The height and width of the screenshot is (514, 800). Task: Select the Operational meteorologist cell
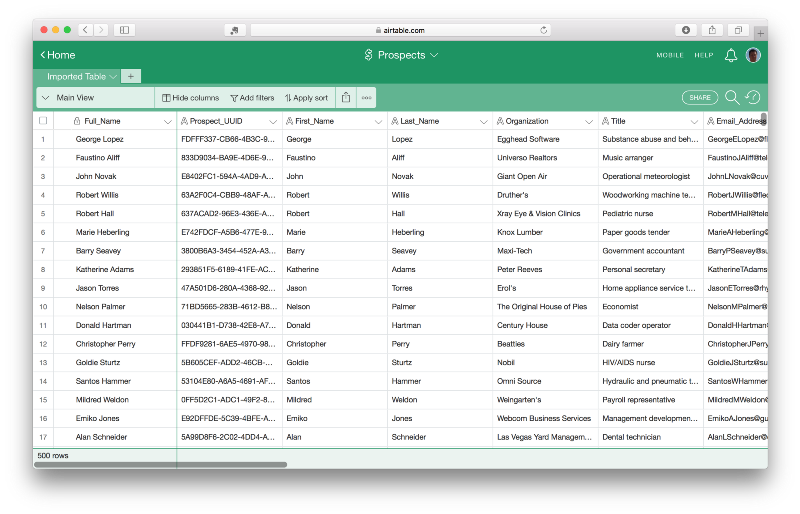tap(651, 176)
